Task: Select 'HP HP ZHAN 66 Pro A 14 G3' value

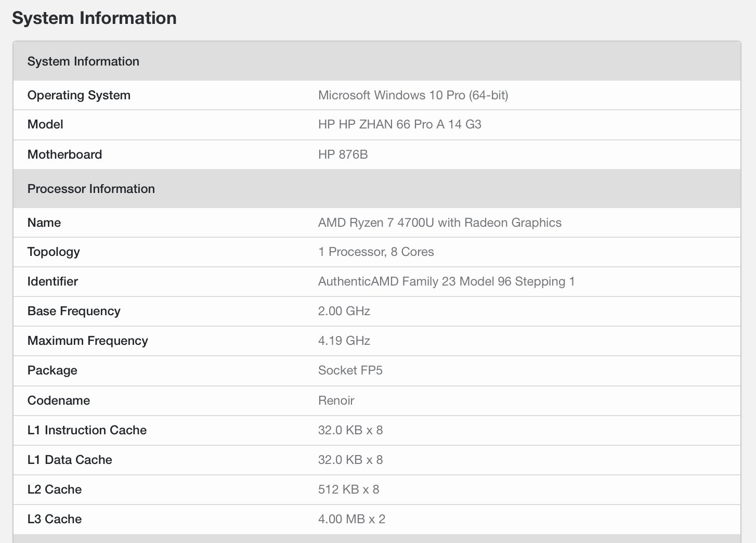Action: 400,124
